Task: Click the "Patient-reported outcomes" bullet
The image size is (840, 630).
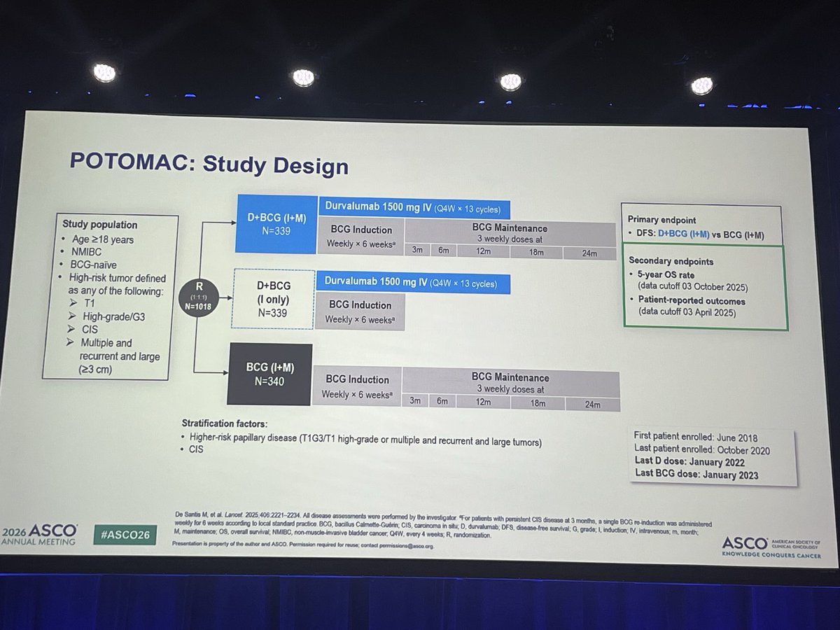Action: 692,301
